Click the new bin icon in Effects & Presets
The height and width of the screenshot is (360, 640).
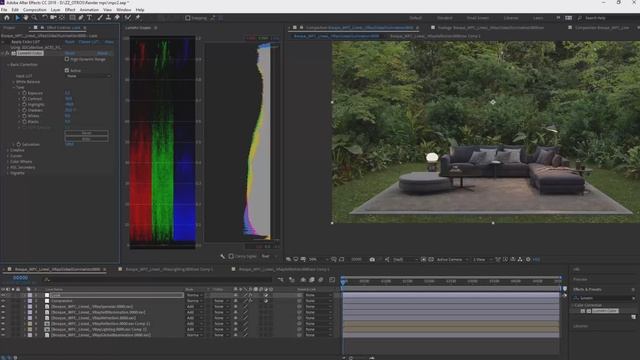tap(633, 317)
